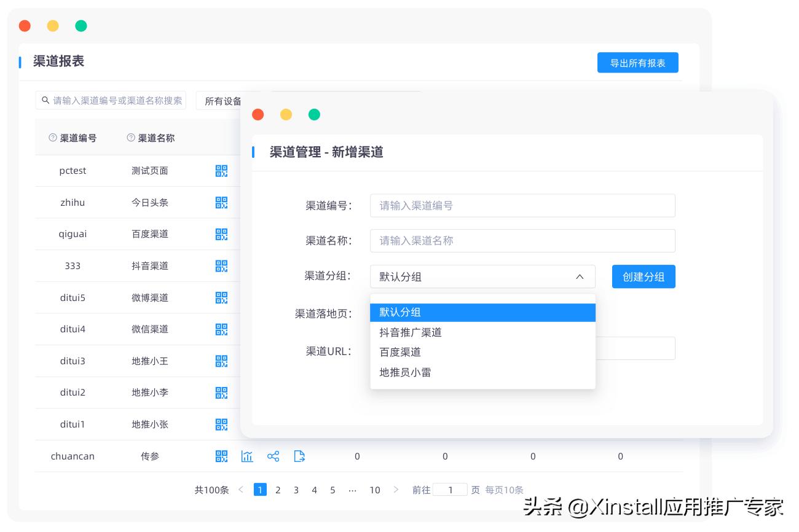The image size is (799, 532).
Task: Open the QR code for the chuancan channel
Action: [221, 456]
